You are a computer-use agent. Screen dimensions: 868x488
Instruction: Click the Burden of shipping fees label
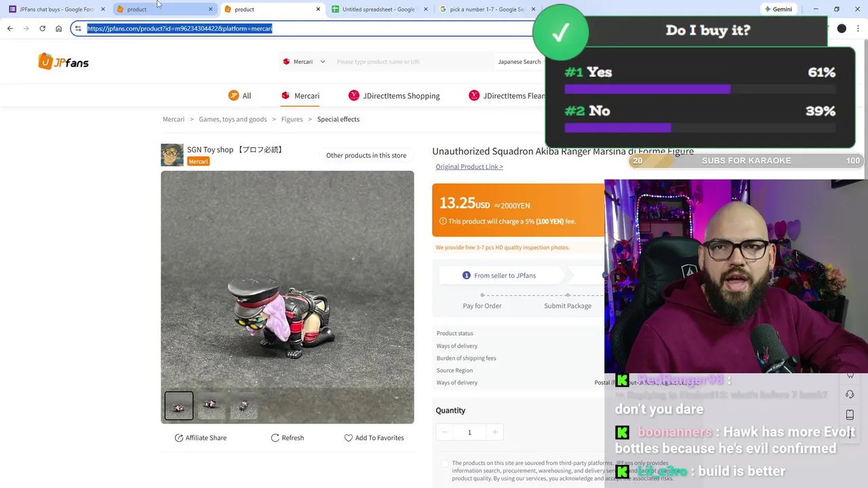(x=466, y=358)
